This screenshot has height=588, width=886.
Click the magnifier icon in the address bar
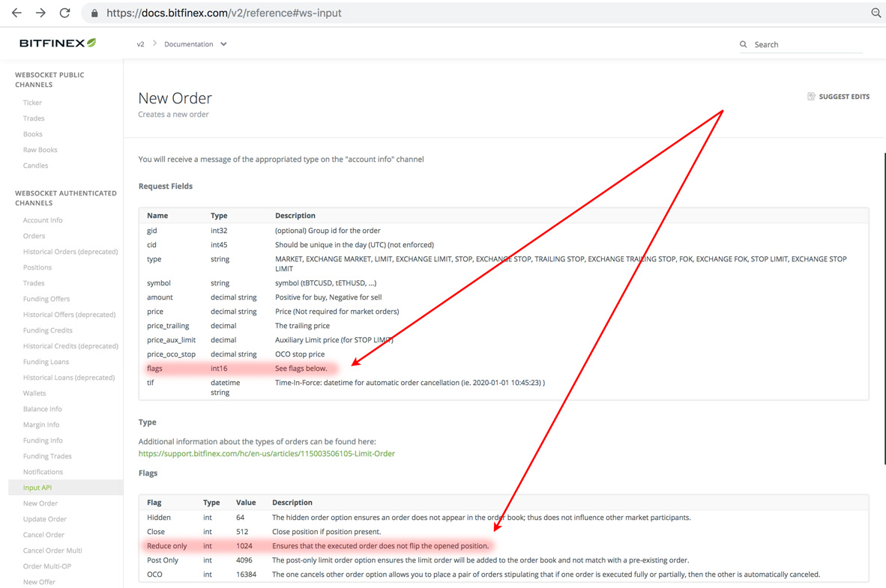click(876, 13)
